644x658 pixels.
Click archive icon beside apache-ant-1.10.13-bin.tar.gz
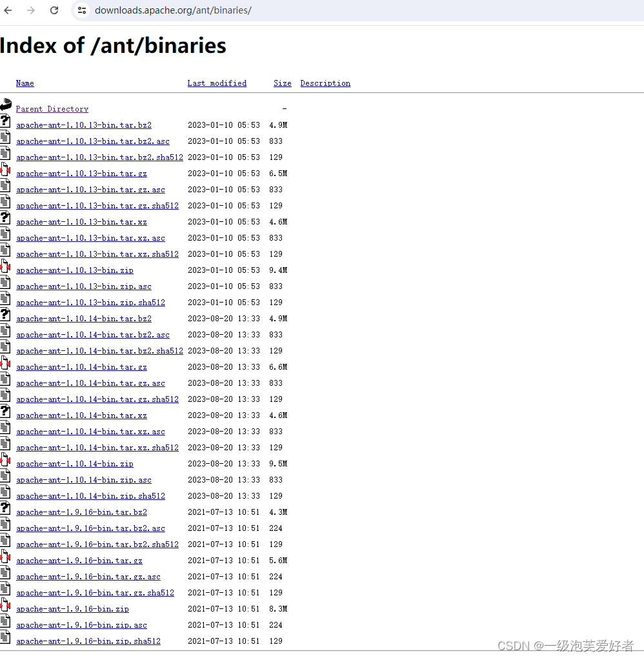[x=5, y=170]
